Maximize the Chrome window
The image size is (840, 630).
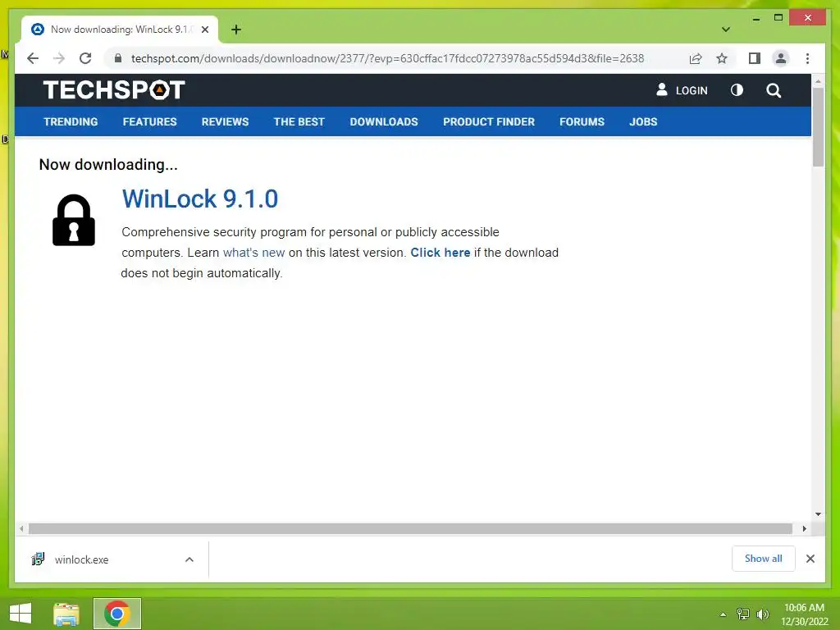[778, 18]
